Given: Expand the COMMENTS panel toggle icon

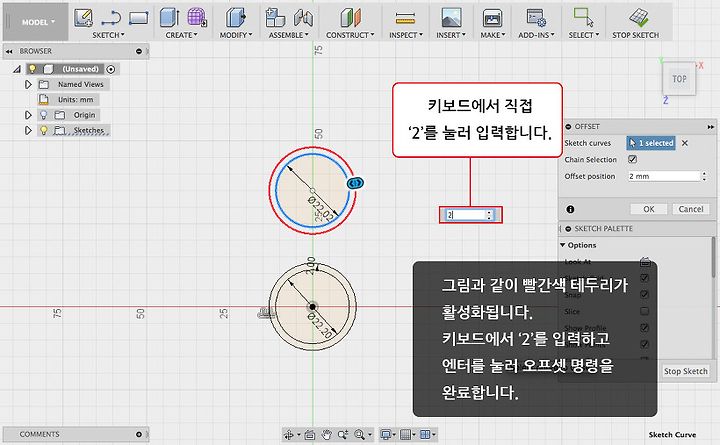Looking at the screenshot, I should point(139,434).
